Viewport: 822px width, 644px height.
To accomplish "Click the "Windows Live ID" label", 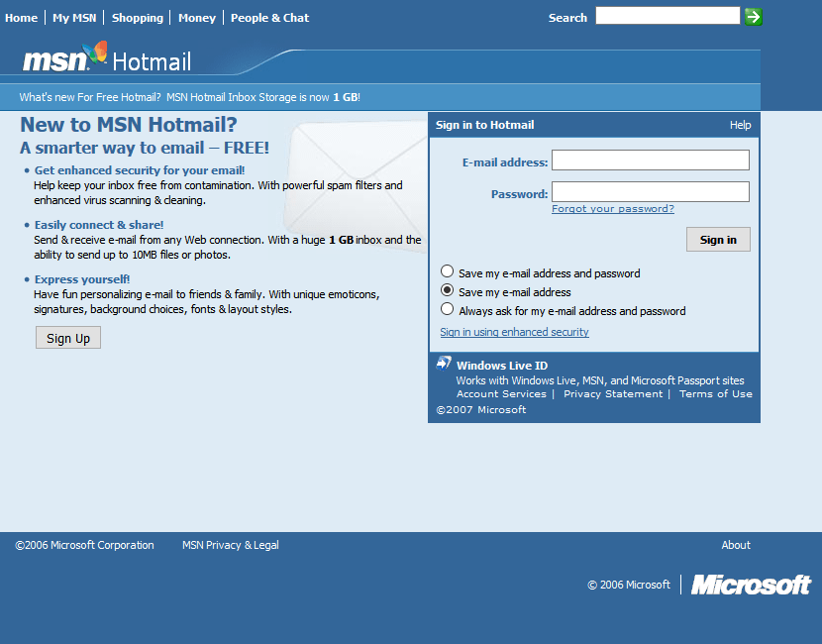I will point(502,366).
